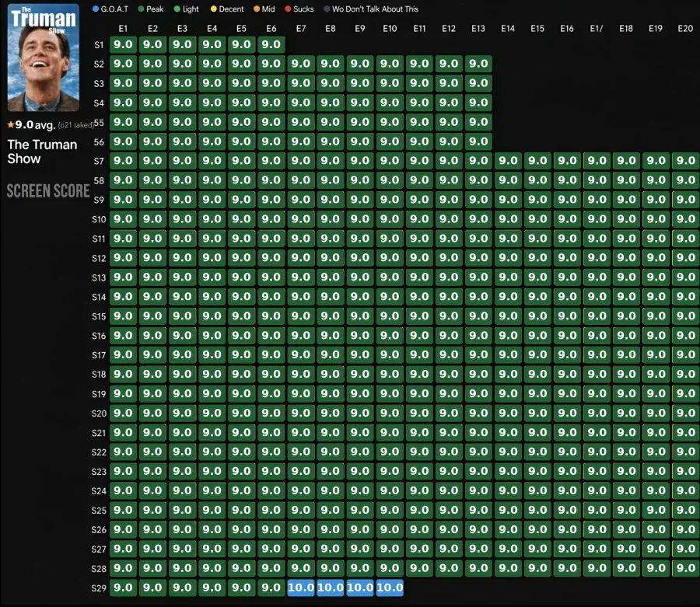Click the S9 E12 rating cell
Image resolution: width=700 pixels, height=607 pixels.
449,200
